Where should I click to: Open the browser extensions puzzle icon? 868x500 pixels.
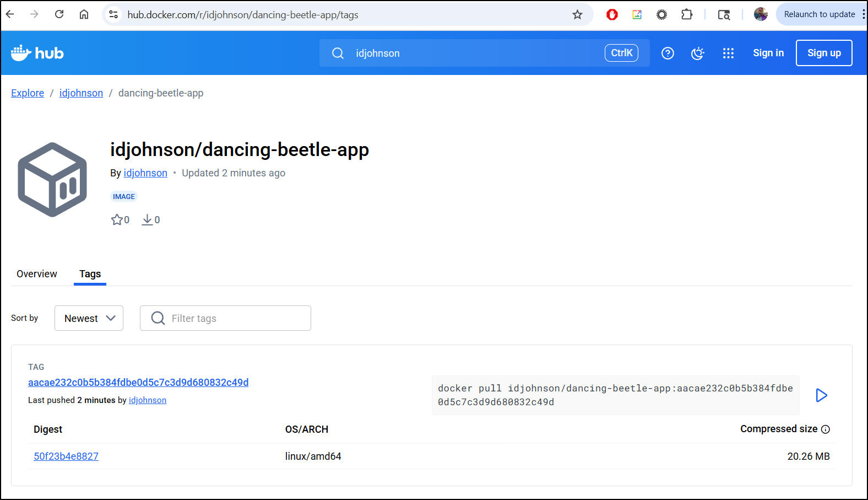(687, 14)
